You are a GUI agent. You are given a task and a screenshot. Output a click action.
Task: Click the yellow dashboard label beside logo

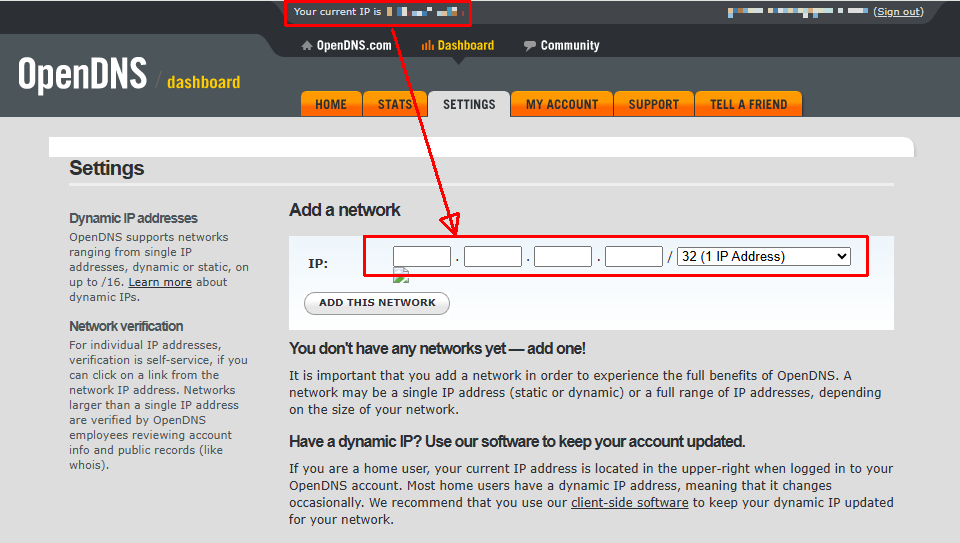pyautogui.click(x=203, y=82)
